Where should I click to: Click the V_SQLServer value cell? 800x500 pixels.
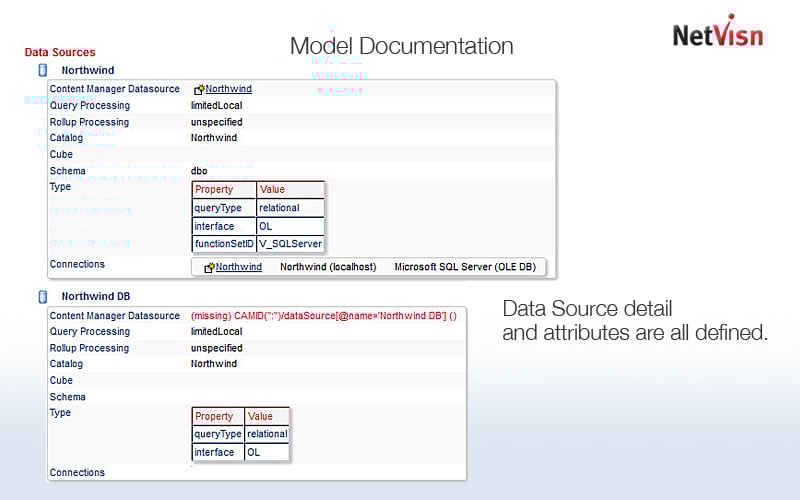(x=290, y=244)
